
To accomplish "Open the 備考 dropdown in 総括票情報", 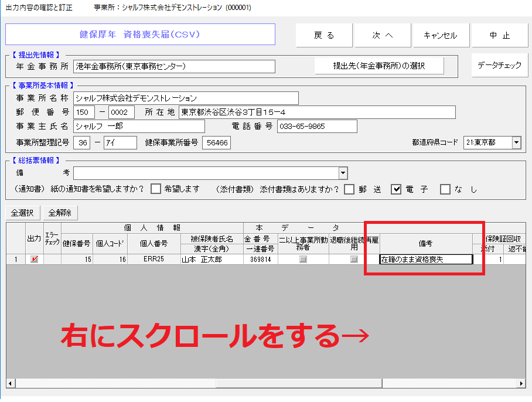I will tap(343, 173).
